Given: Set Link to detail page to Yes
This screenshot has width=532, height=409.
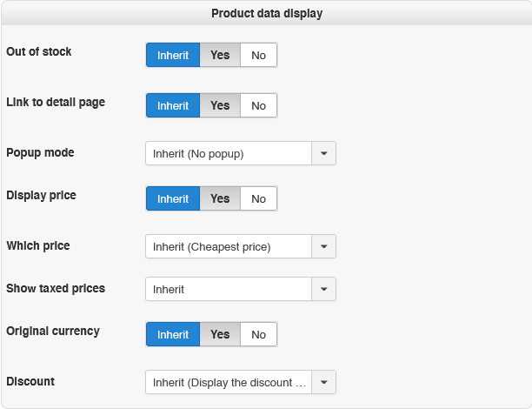Looking at the screenshot, I should pyautogui.click(x=220, y=105).
